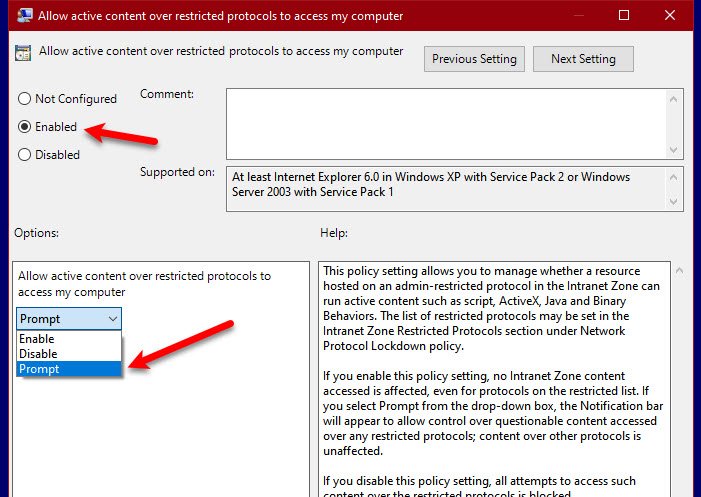This screenshot has width=701, height=497.
Task: Click the 'Options:' label
Action: click(37, 233)
